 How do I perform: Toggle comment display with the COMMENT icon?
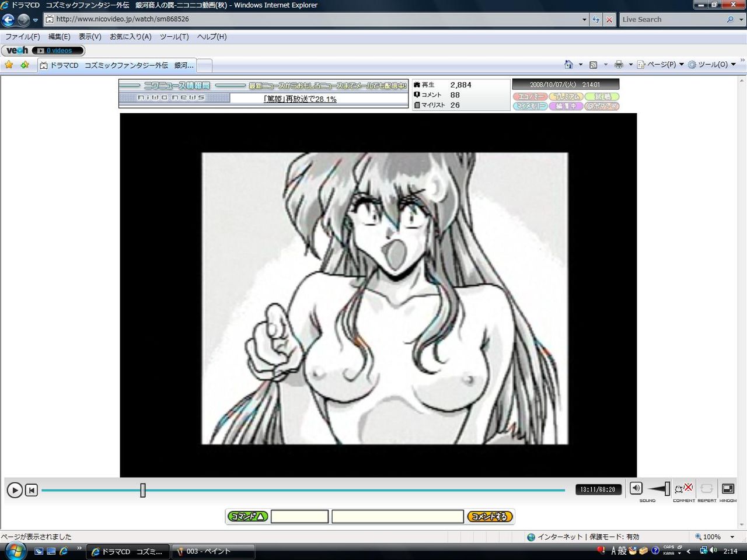point(683,488)
